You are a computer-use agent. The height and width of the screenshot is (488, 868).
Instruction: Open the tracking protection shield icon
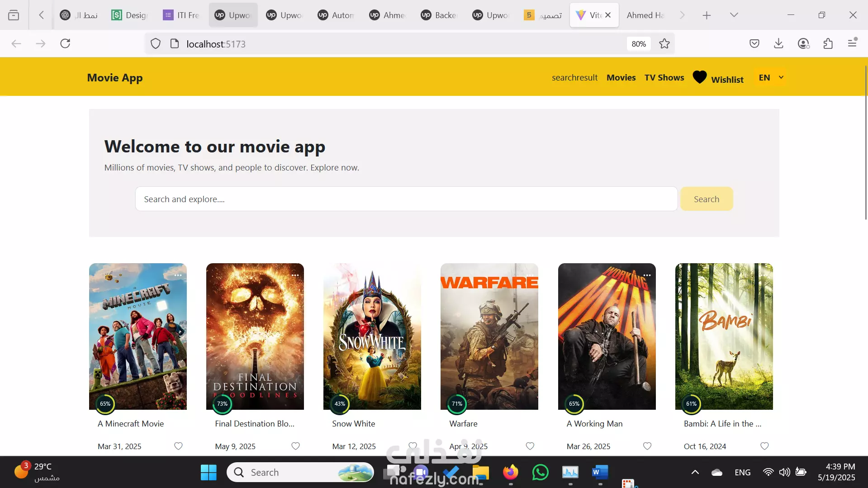coord(156,44)
